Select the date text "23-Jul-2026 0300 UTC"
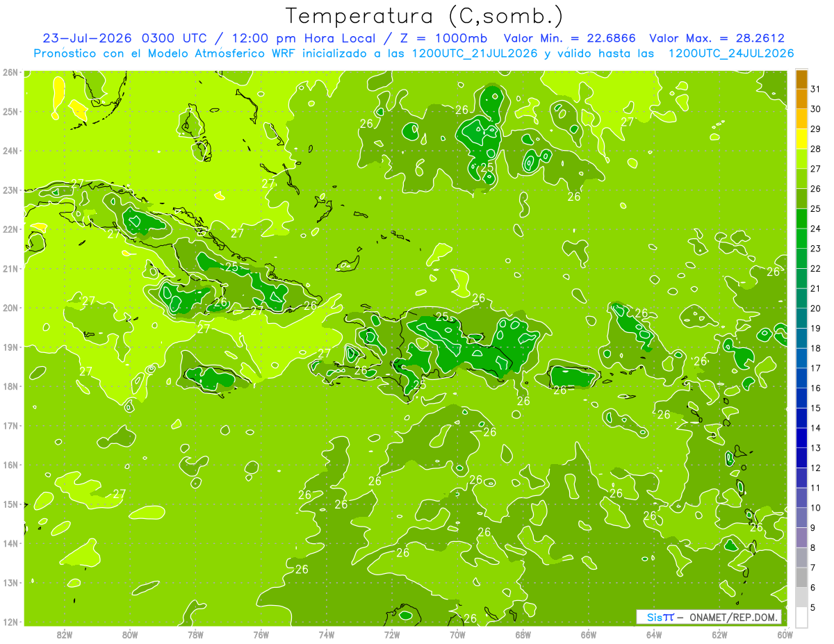Viewport: 834px width, 644px height. coord(124,38)
